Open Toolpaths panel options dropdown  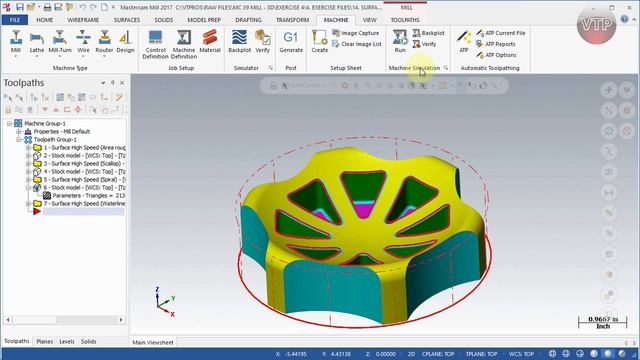[x=103, y=83]
